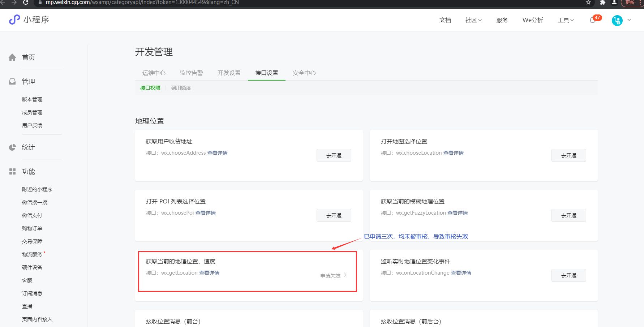644x327 pixels.
Task: Open 用户反馈 in the sidebar
Action: [32, 125]
